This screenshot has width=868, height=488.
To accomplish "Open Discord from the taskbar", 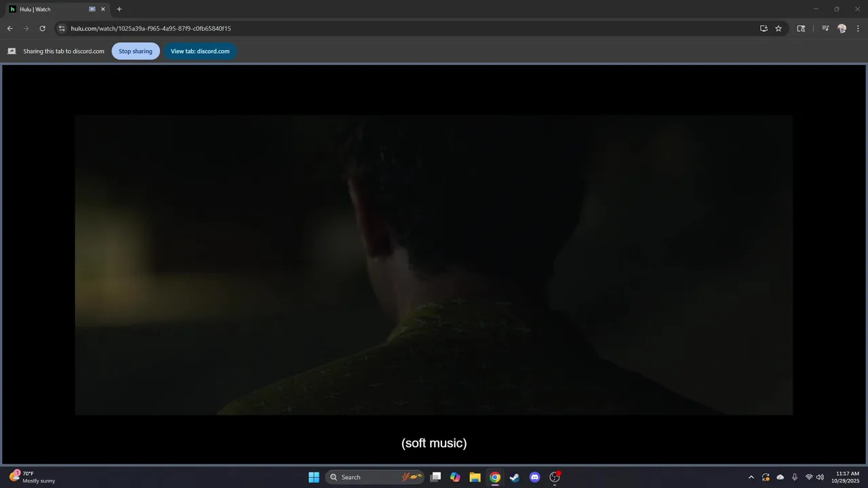I will (535, 477).
